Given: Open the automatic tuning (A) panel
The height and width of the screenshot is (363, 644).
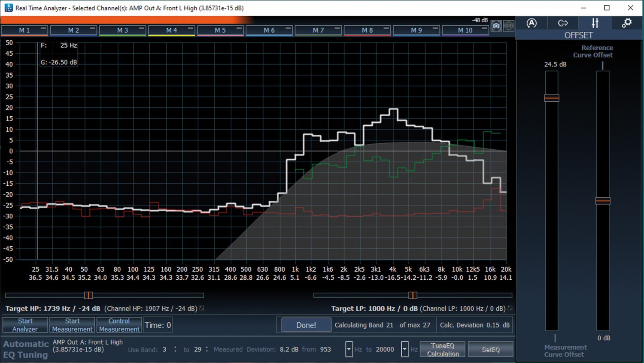Looking at the screenshot, I should click(x=532, y=23).
